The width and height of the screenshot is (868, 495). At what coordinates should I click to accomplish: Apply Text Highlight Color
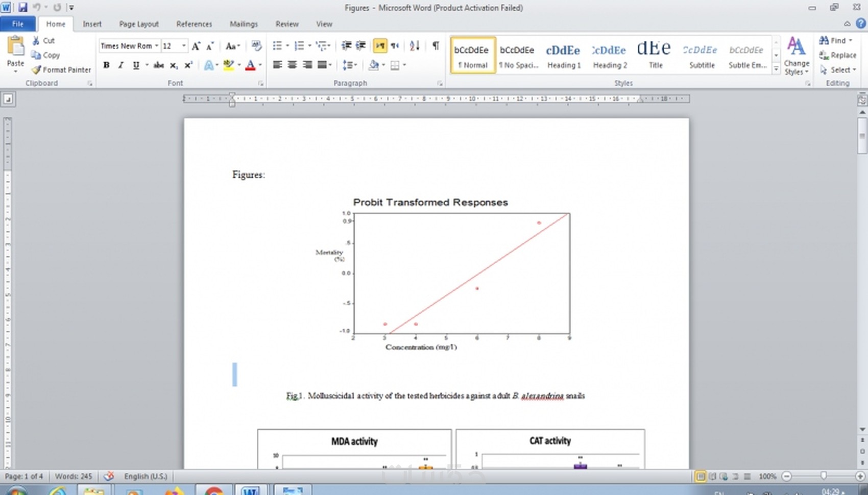click(x=228, y=65)
